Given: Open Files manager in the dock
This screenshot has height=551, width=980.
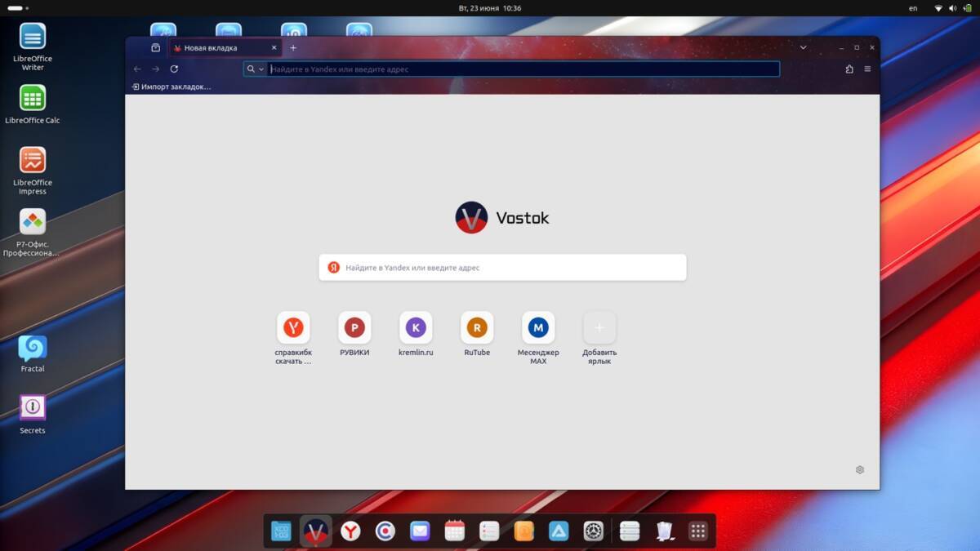Looking at the screenshot, I should (x=281, y=531).
